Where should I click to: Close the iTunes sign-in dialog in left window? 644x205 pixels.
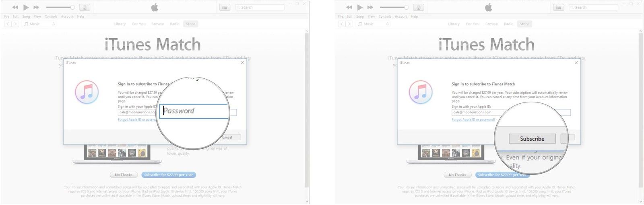(x=242, y=63)
